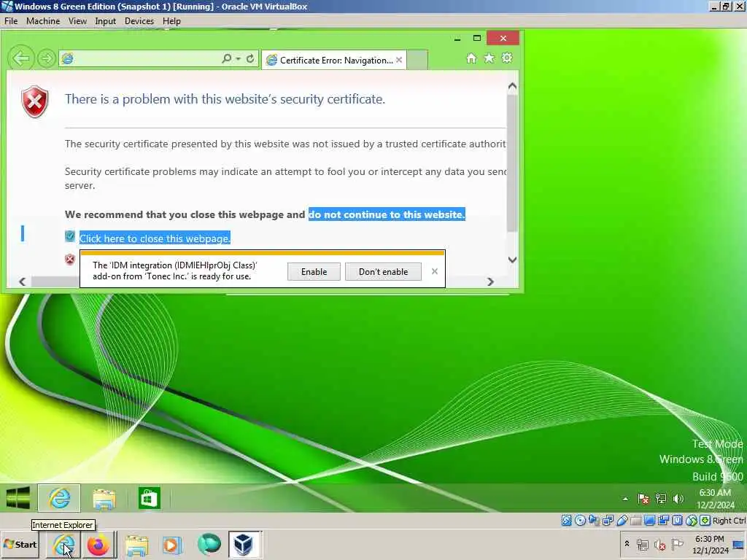Open Internet Explorer on the host taskbar

64,545
